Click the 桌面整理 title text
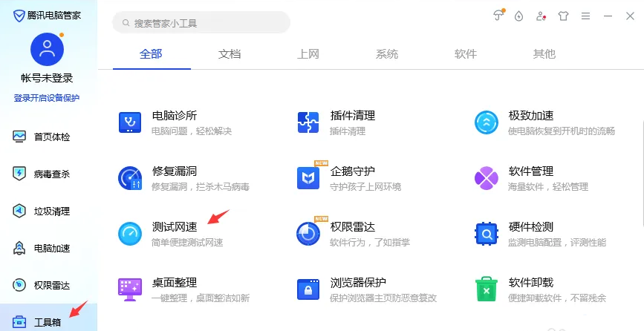Screen dimensions: 644x331 (175, 283)
